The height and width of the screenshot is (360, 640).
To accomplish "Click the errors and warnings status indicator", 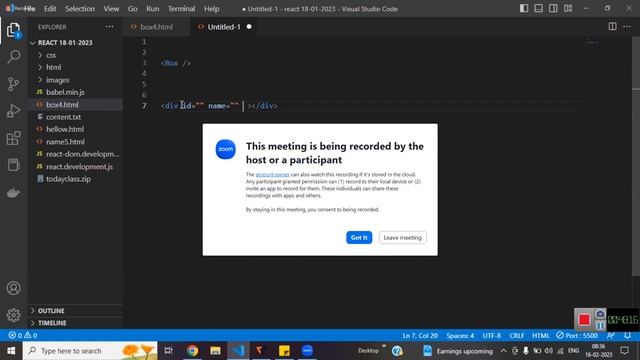I will [x=23, y=336].
